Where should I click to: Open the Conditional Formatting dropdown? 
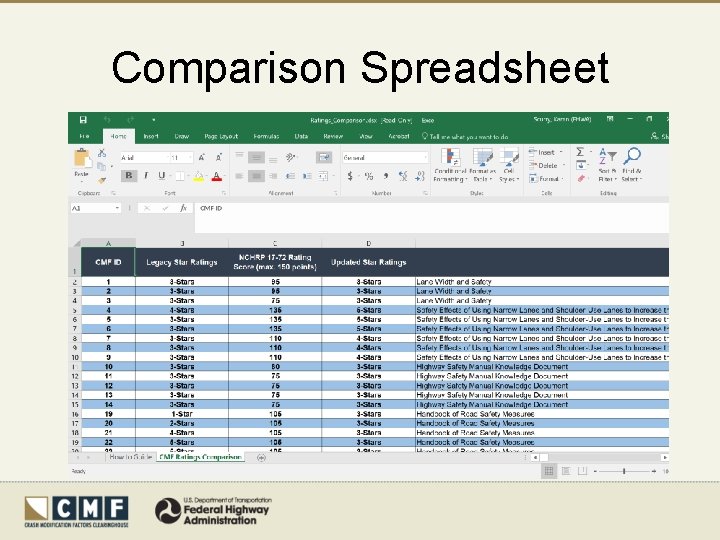(x=450, y=165)
